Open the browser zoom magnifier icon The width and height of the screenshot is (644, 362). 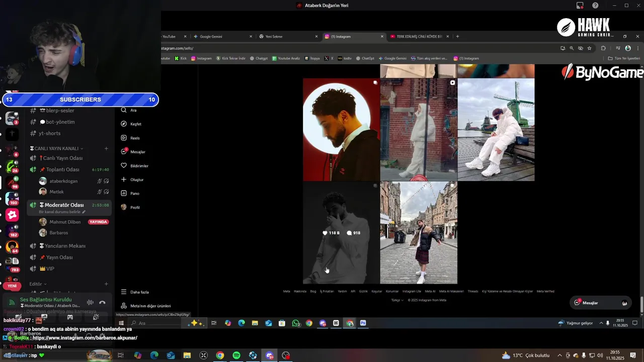point(572,48)
